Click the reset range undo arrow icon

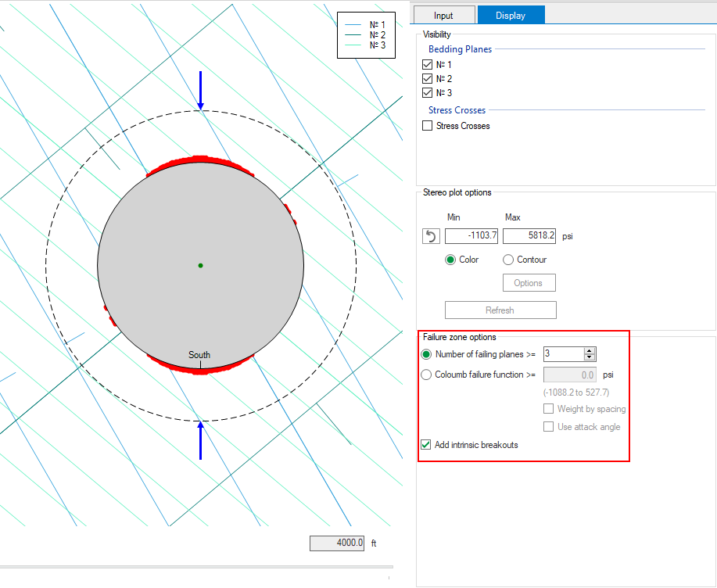[430, 236]
